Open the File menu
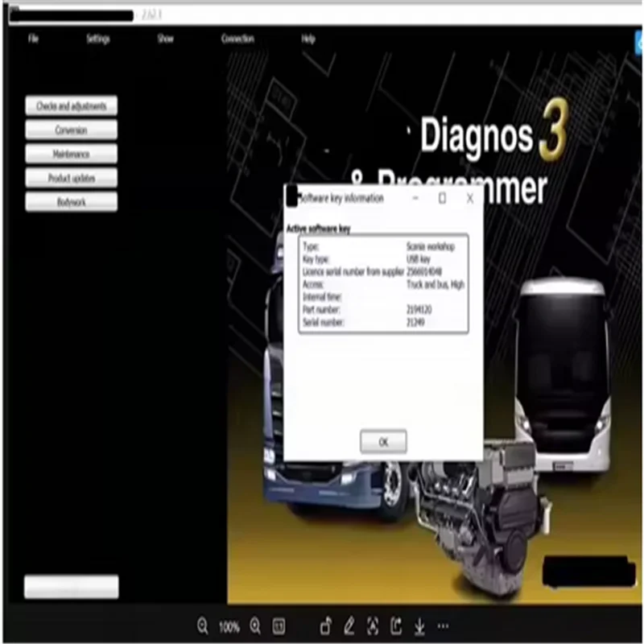Screen dimensions: 644x644 click(x=33, y=39)
